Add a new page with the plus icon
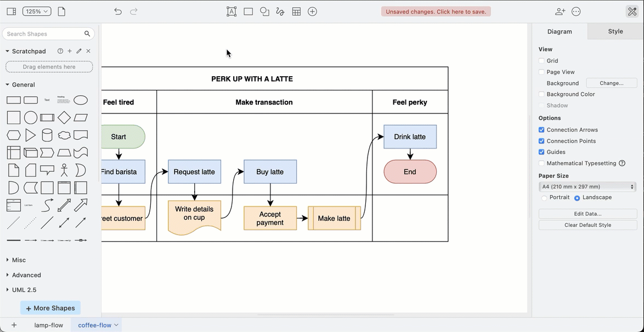The image size is (644, 332). (14, 325)
